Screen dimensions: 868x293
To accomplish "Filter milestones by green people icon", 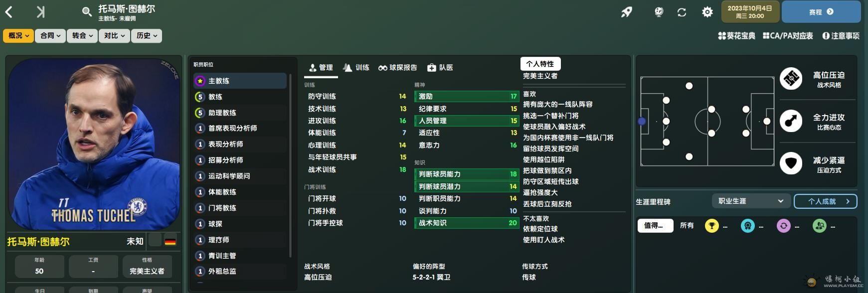I will point(819,226).
